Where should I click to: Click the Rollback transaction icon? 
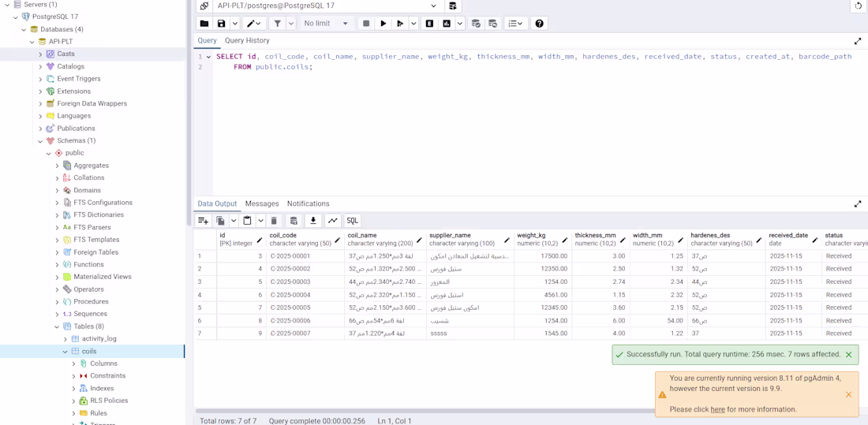click(492, 23)
